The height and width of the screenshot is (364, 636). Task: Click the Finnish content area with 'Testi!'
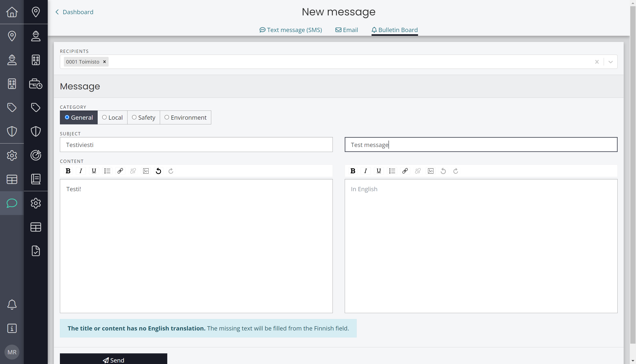click(196, 246)
